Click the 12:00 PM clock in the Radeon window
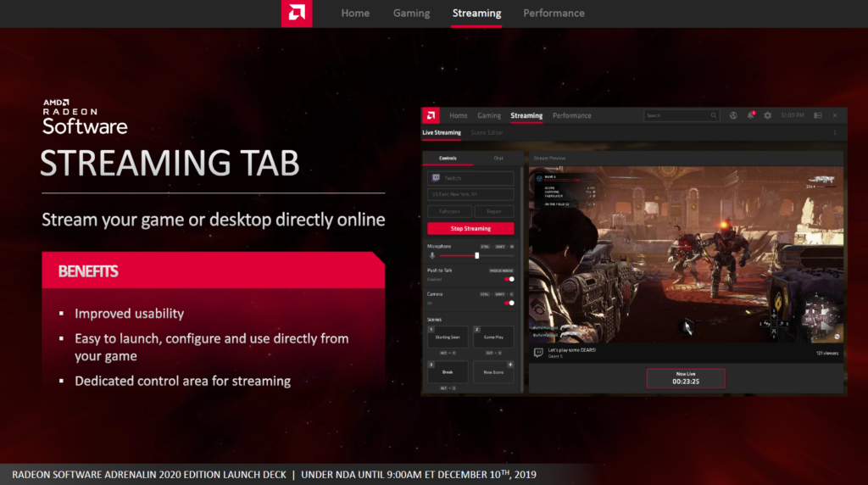Image resolution: width=868 pixels, height=485 pixels. coord(793,115)
